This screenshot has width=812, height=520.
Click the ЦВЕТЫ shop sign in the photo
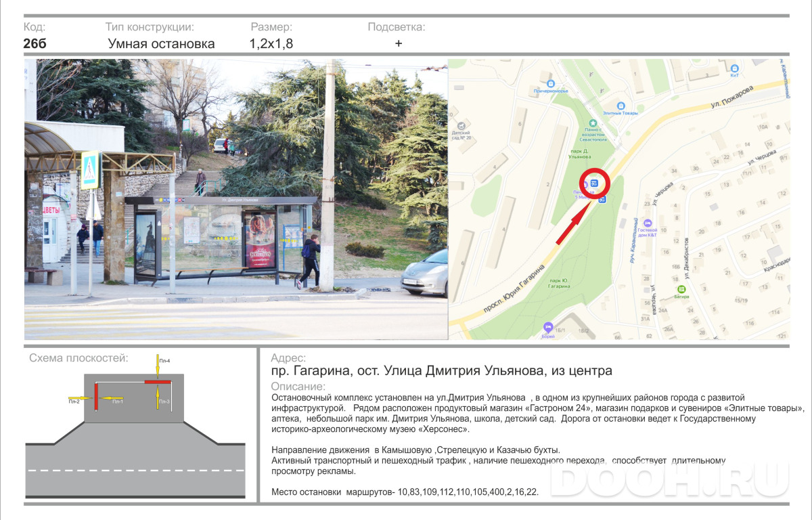51,209
